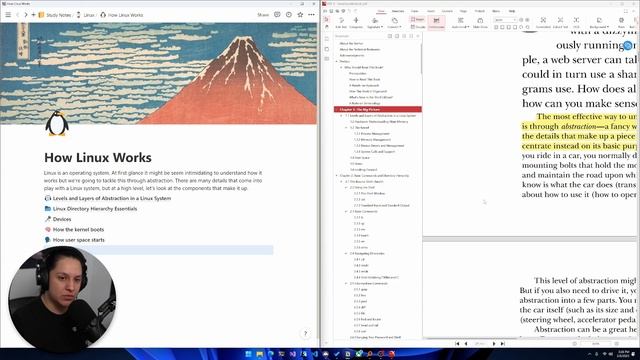The image size is (640, 360).
Task: Click the PDF horizontal scrollbar at bottom
Action: [473, 338]
